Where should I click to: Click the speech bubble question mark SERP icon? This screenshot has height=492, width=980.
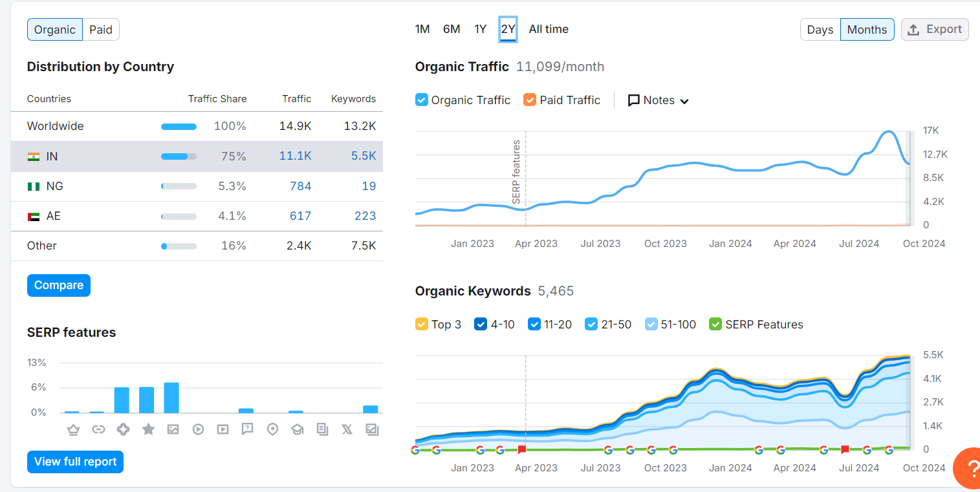[247, 429]
